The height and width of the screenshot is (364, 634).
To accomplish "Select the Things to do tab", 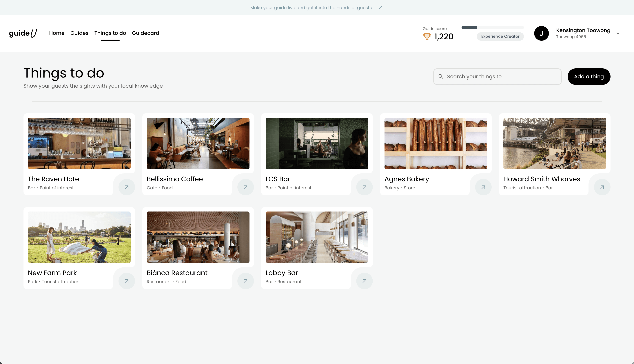I will 110,33.
